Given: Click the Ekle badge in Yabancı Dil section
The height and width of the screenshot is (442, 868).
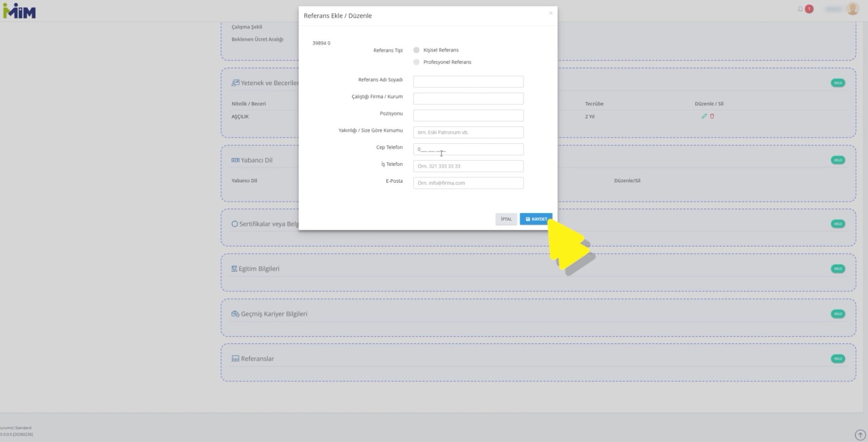Looking at the screenshot, I should [838, 160].
